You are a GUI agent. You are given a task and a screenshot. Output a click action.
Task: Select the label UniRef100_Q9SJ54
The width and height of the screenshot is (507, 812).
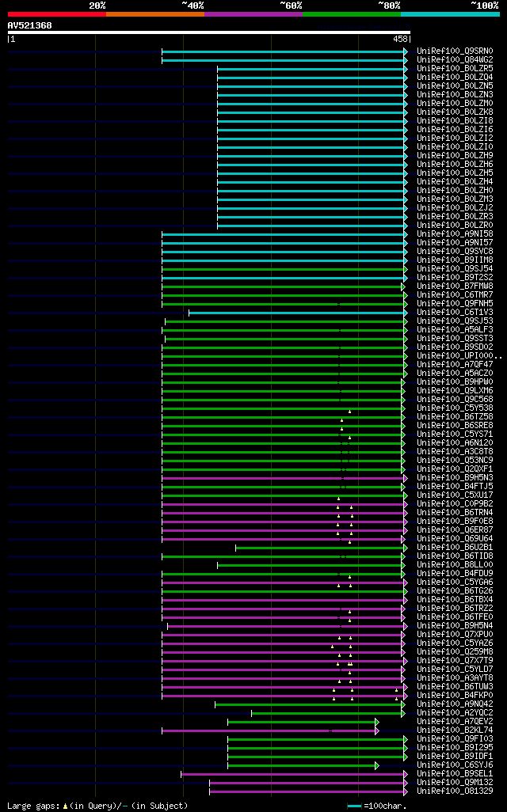pyautogui.click(x=456, y=269)
